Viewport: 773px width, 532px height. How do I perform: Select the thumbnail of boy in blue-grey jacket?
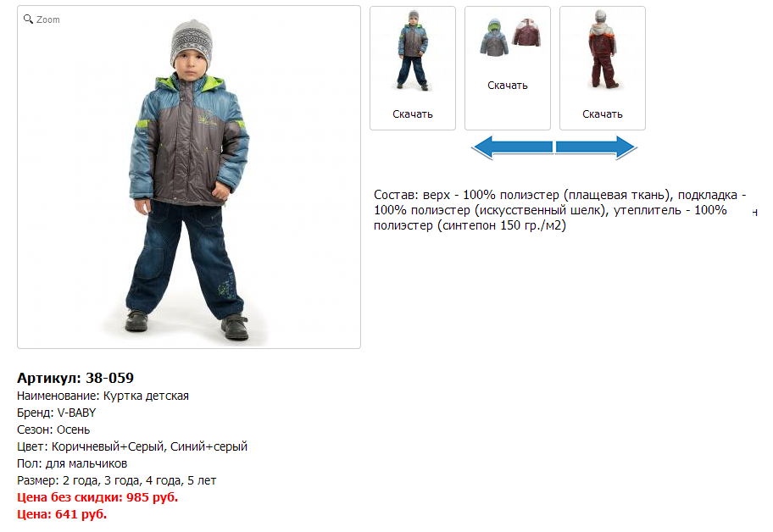pyautogui.click(x=413, y=50)
